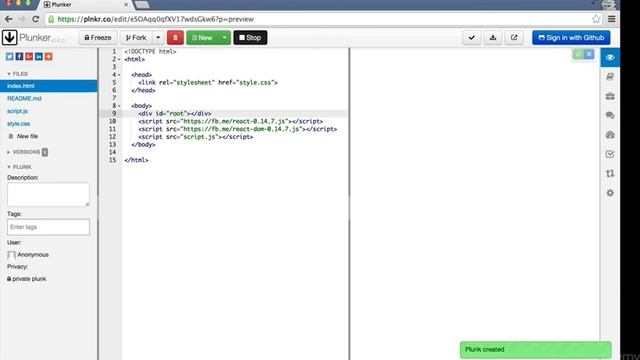
Task: Close the preview pane with X button
Action: point(589,54)
